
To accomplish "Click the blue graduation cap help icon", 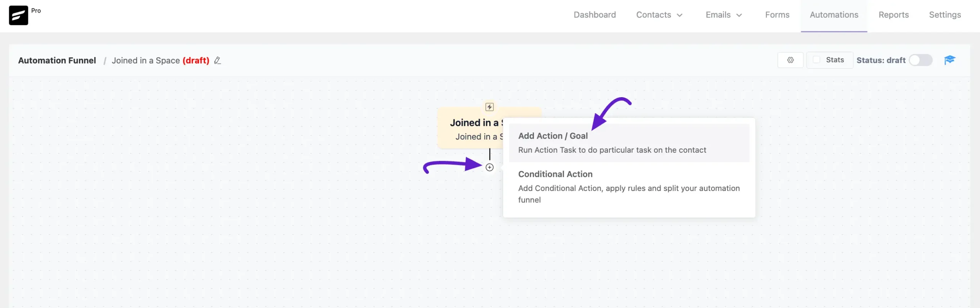I will (951, 60).
